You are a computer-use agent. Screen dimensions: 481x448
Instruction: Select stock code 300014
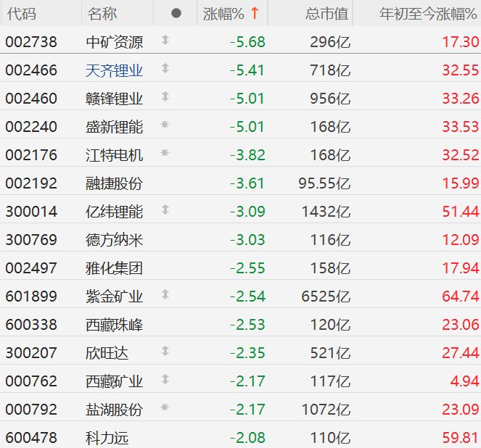coord(31,212)
